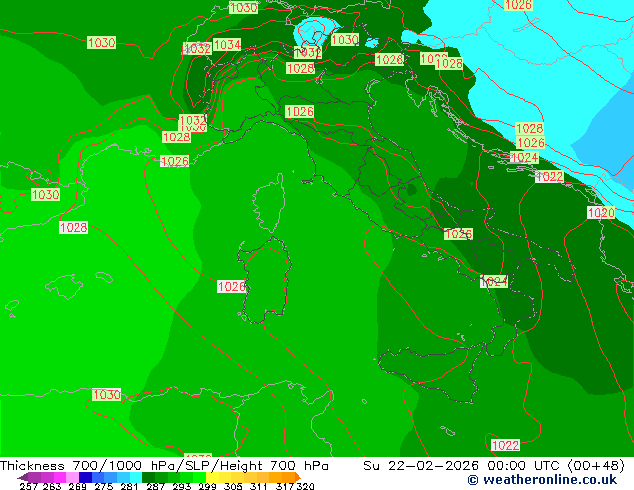Click the 1020 isobar label
This screenshot has height=490, width=634.
(601, 213)
